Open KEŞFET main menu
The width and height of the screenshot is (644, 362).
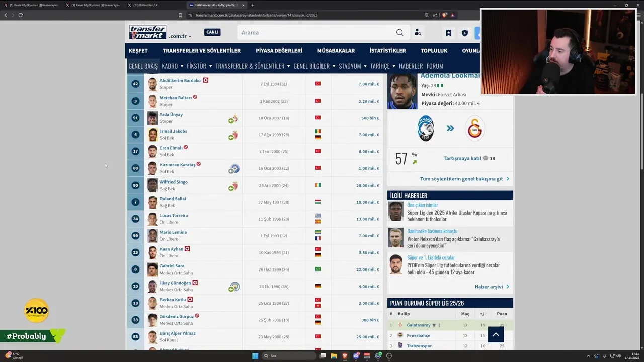pyautogui.click(x=138, y=51)
